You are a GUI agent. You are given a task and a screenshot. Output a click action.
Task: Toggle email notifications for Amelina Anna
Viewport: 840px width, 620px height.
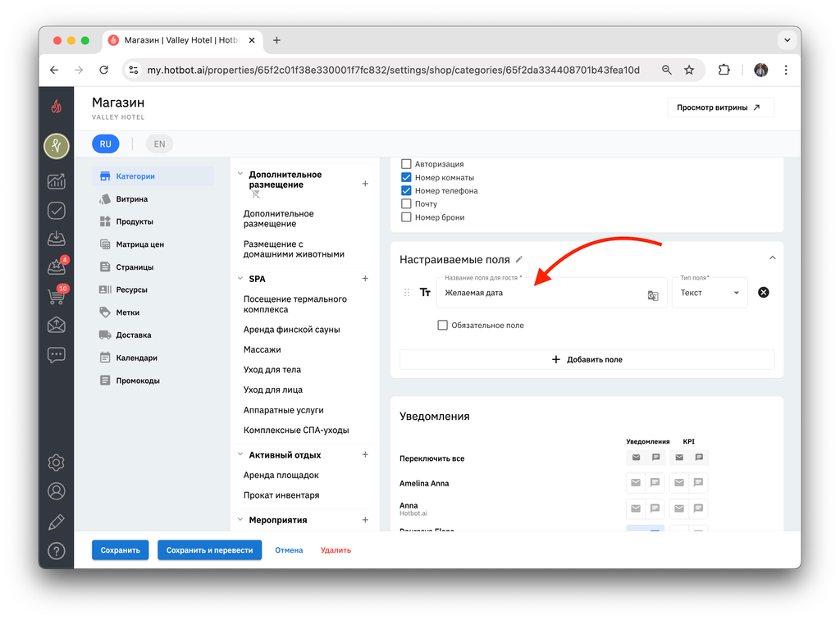[636, 482]
